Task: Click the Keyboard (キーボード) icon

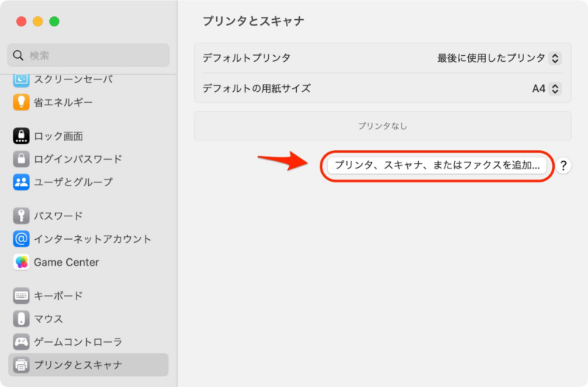Action: coord(21,296)
